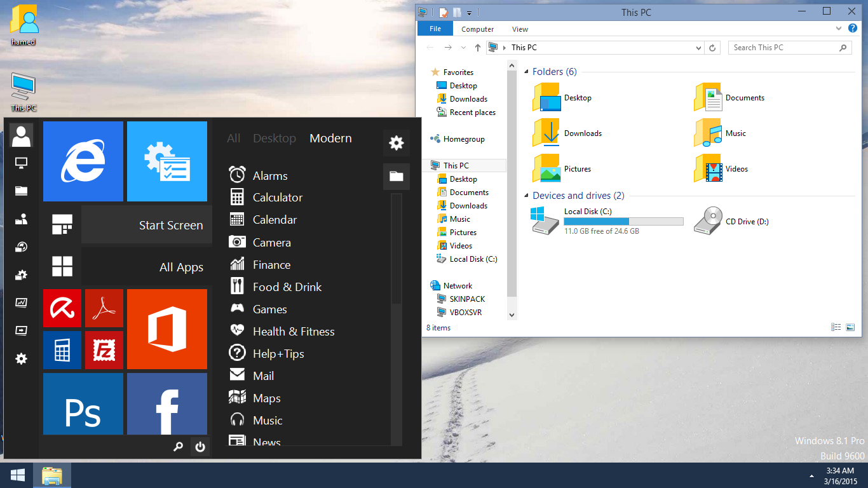The width and height of the screenshot is (868, 488).
Task: Switch to the Desktop apps filter
Action: (x=275, y=139)
